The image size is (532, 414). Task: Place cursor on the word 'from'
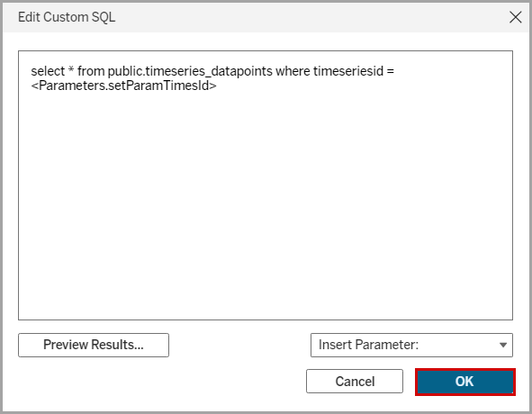tap(91, 71)
